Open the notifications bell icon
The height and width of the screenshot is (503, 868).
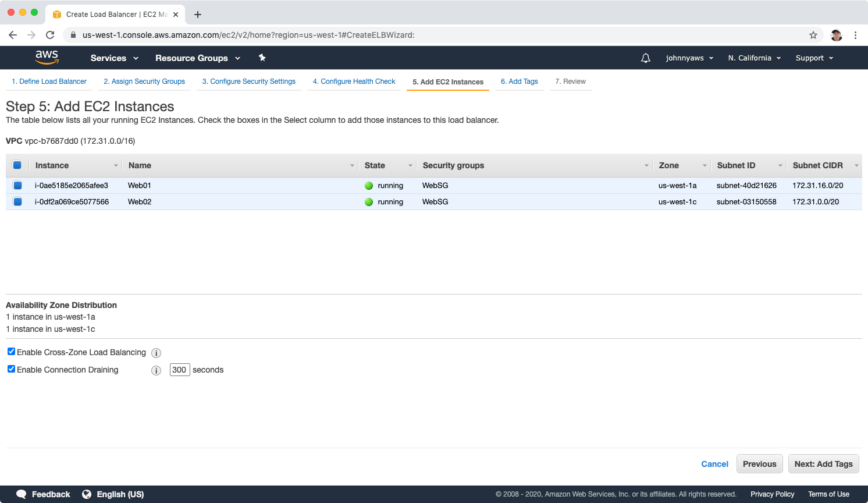646,58
